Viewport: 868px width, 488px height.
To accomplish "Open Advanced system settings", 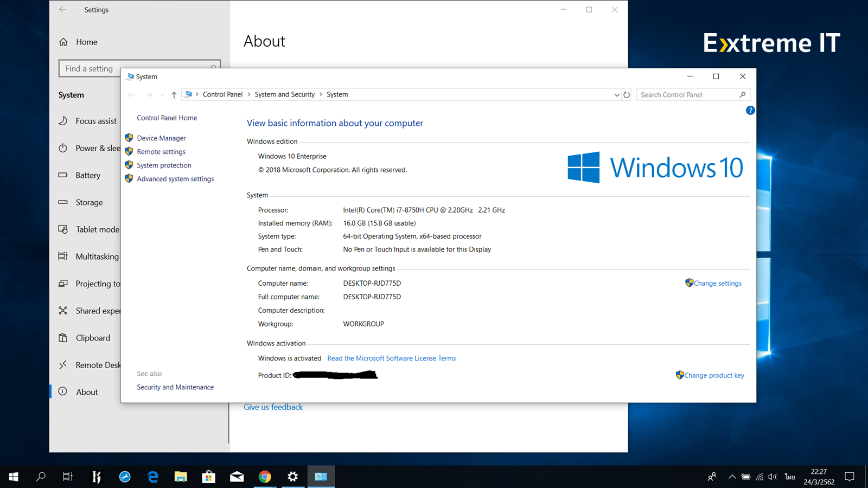I will (175, 179).
